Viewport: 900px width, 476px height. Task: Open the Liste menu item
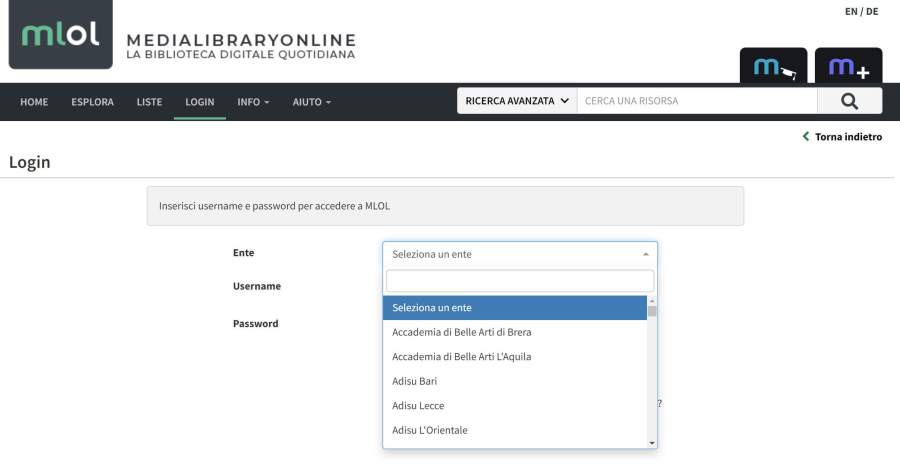[149, 102]
